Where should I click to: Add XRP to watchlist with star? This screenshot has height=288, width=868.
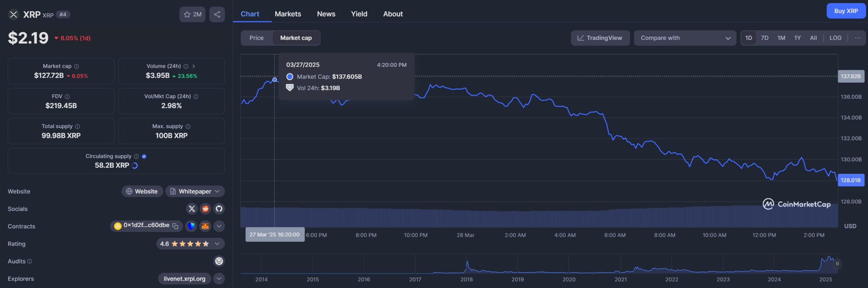[192, 14]
